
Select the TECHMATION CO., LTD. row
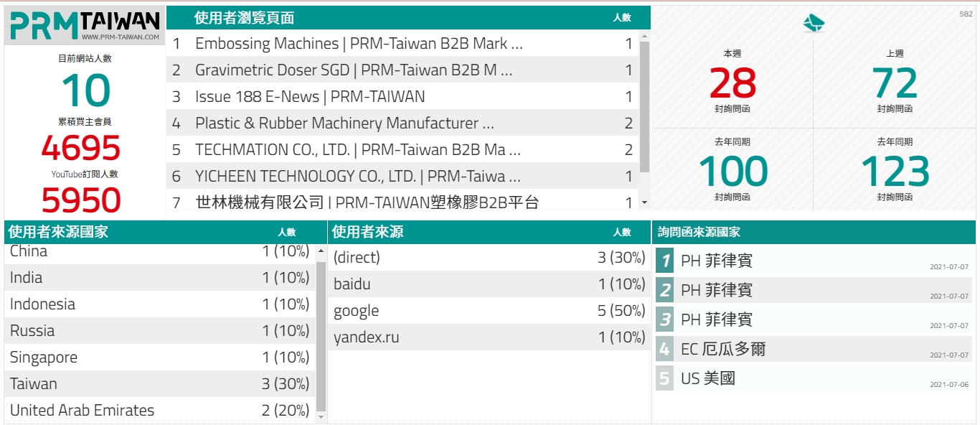[x=402, y=149]
